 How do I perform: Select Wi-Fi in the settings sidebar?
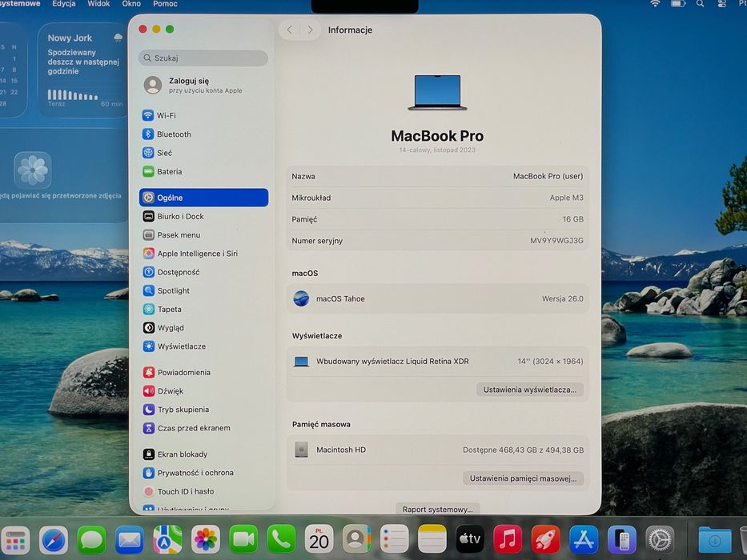(203, 115)
